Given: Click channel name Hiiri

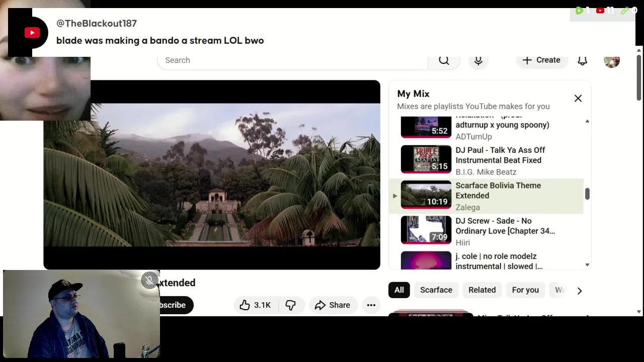Looking at the screenshot, I should [463, 242].
